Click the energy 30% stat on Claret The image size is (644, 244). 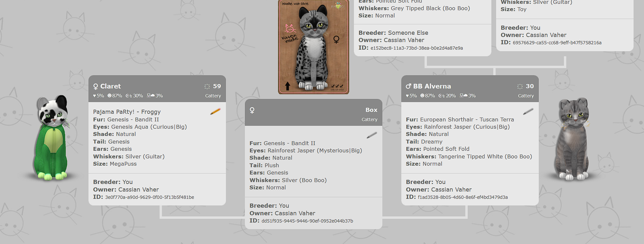[134, 95]
